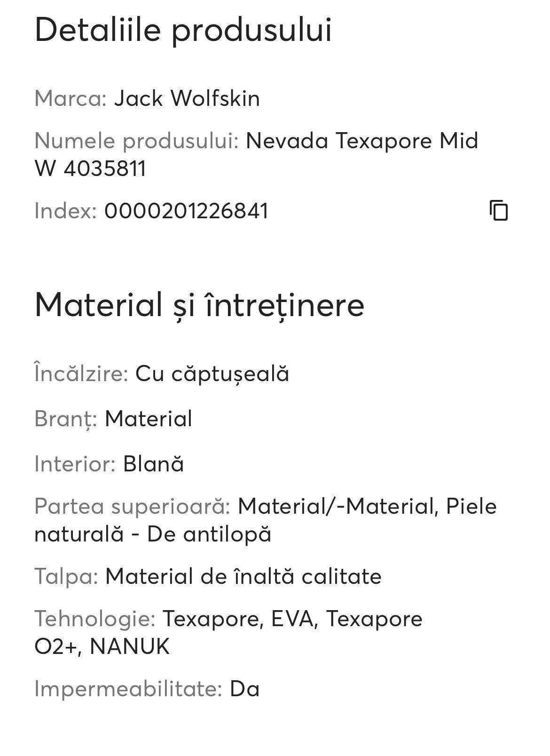Screen dimensions: 550x756
Task: Tap the Material și întreținere heading
Action: pyautogui.click(x=199, y=305)
